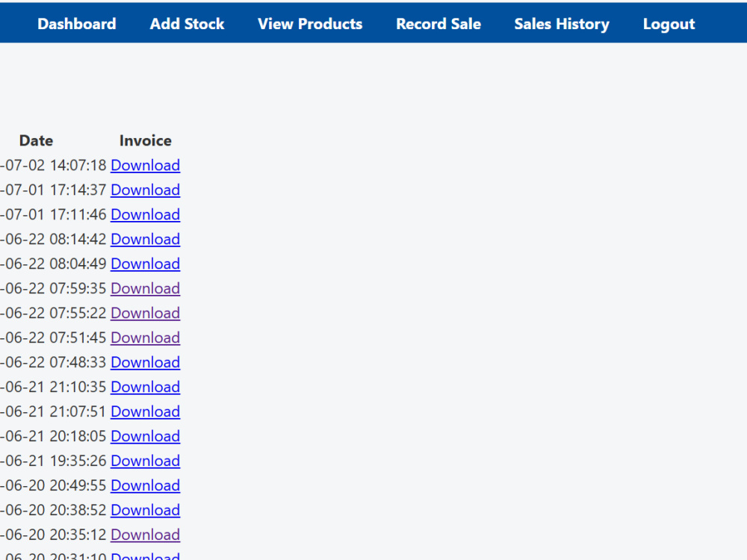Download invoice dated 06-21 21:07:51
The image size is (747, 560).
[146, 412]
